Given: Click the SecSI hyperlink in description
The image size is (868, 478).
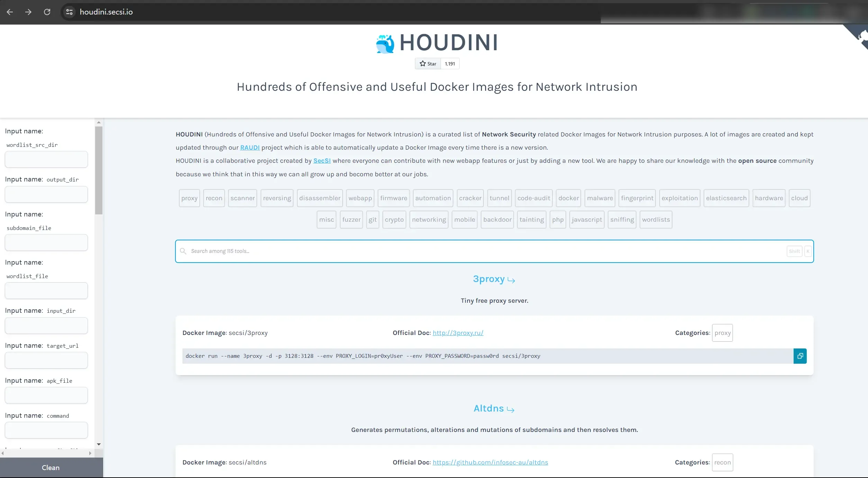Looking at the screenshot, I should point(322,161).
